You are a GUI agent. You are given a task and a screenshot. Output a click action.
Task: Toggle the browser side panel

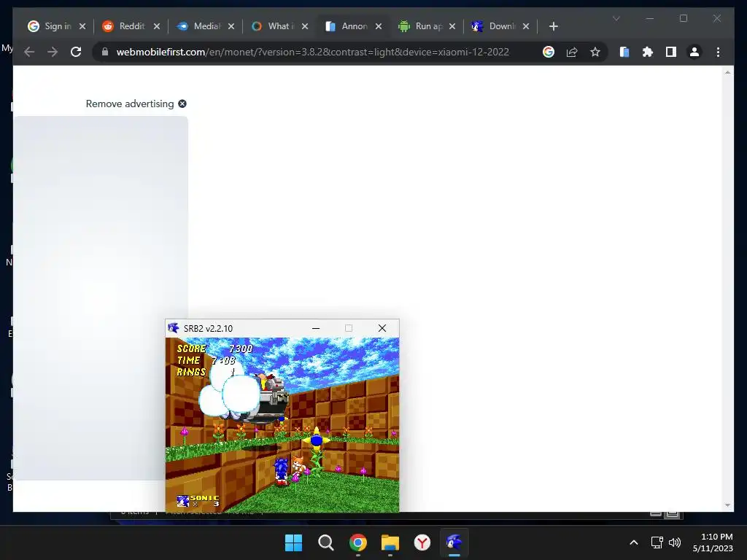click(x=671, y=52)
